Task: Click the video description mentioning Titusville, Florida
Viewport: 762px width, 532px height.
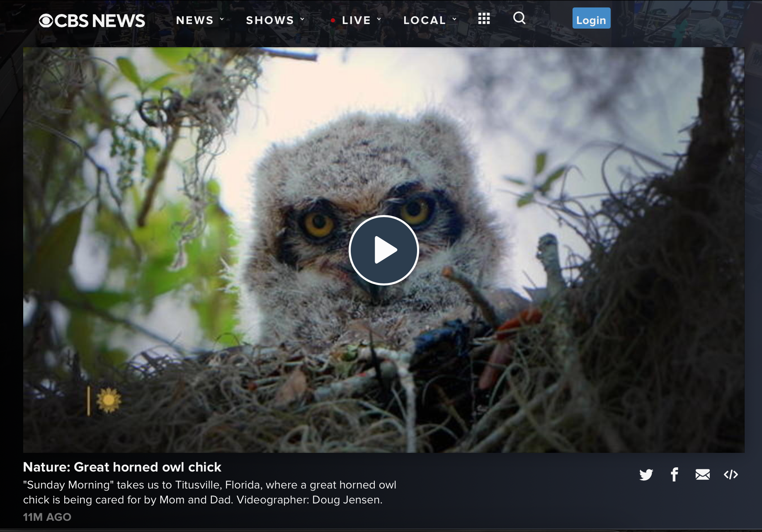Action: [210, 492]
